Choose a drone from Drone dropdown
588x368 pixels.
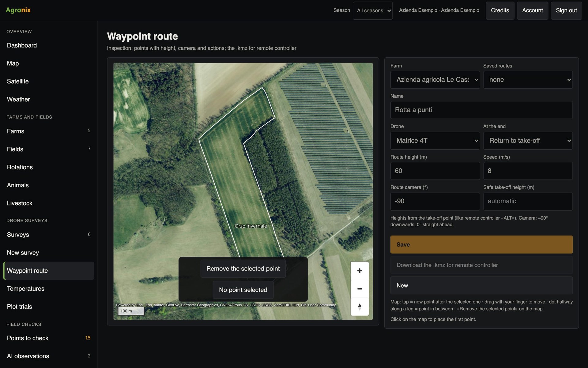(x=435, y=140)
